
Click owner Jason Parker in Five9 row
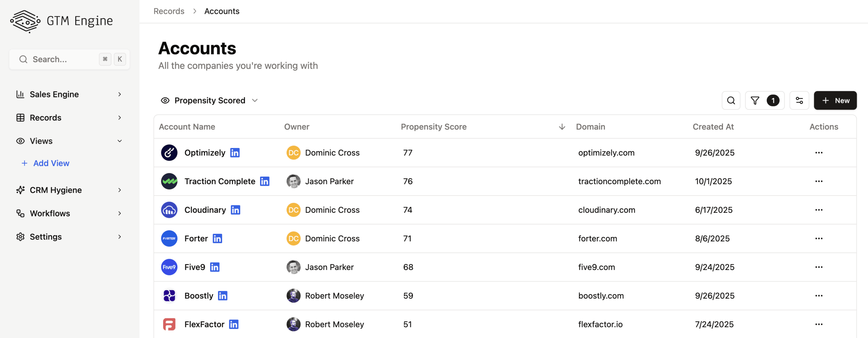click(329, 267)
